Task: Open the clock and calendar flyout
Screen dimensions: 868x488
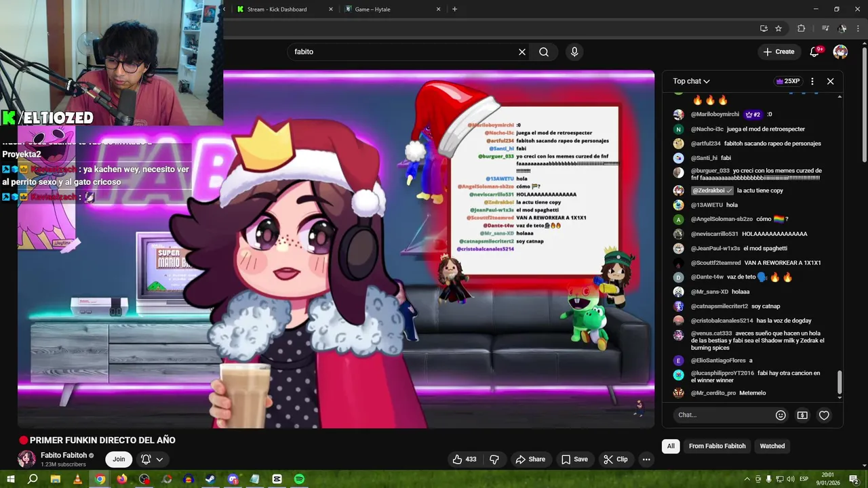Action: (827, 479)
